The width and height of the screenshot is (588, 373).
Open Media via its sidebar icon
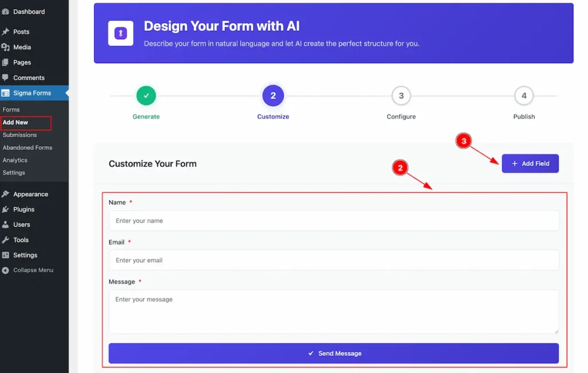5,47
